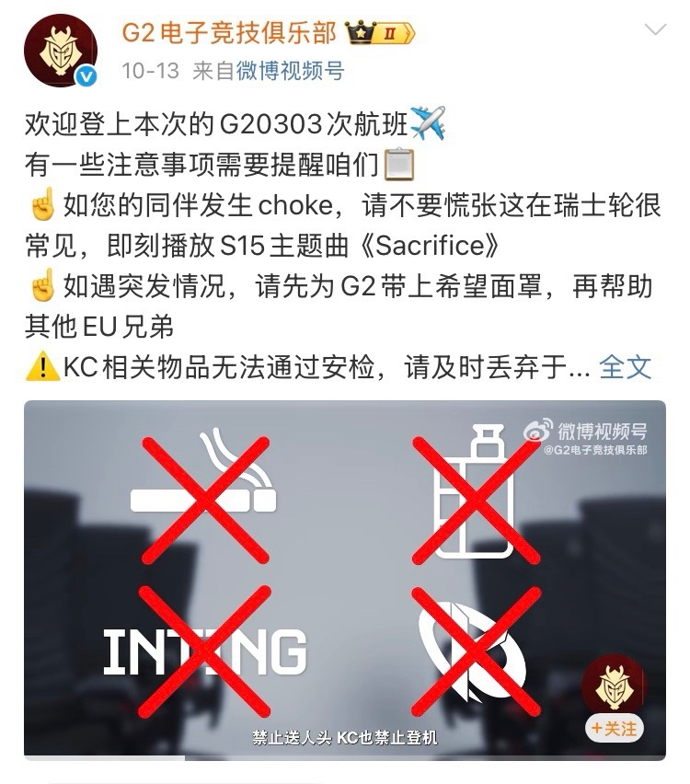Expand full post text via 全文
Image resolution: width=690 pixels, height=784 pixels.
pos(625,367)
